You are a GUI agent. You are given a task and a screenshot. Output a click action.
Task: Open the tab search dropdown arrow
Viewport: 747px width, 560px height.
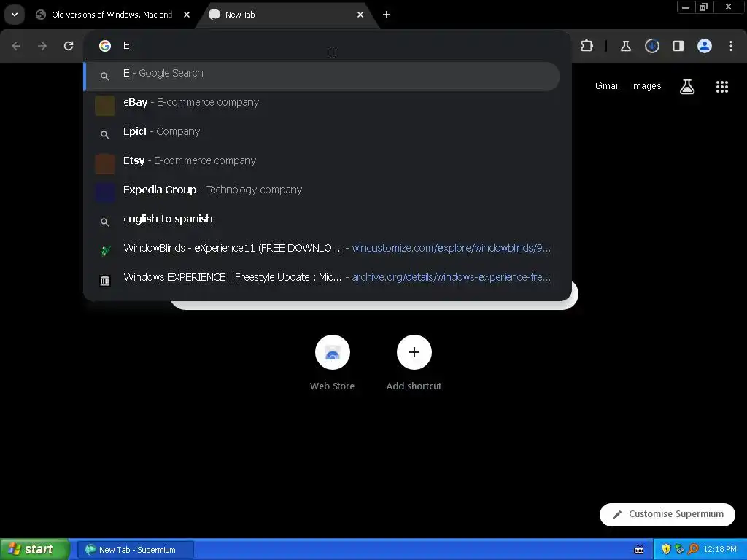click(x=15, y=15)
